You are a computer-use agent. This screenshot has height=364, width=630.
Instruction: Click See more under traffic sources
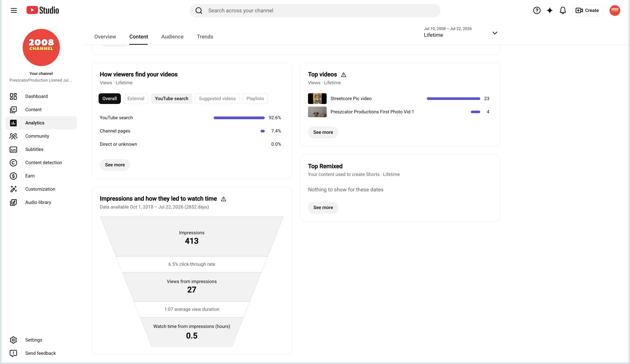(115, 165)
